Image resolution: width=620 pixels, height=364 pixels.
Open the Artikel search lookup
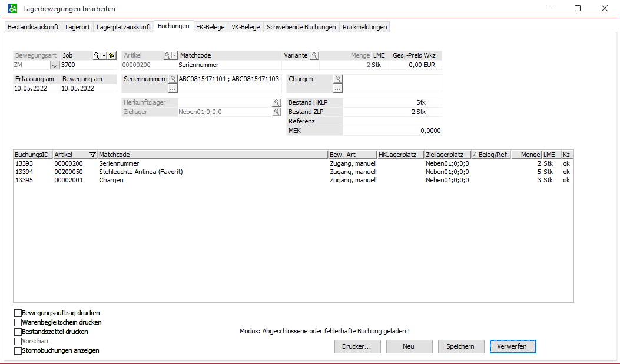click(167, 55)
